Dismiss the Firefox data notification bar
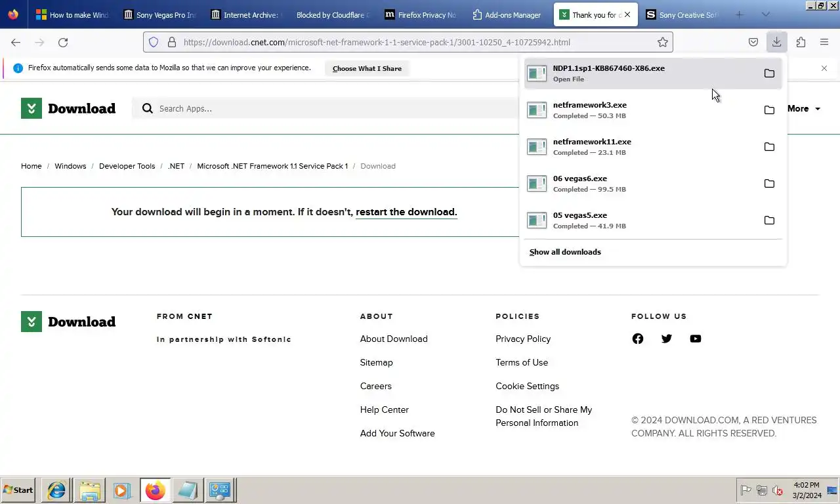Screen dimensions: 840x504 [x=824, y=68]
